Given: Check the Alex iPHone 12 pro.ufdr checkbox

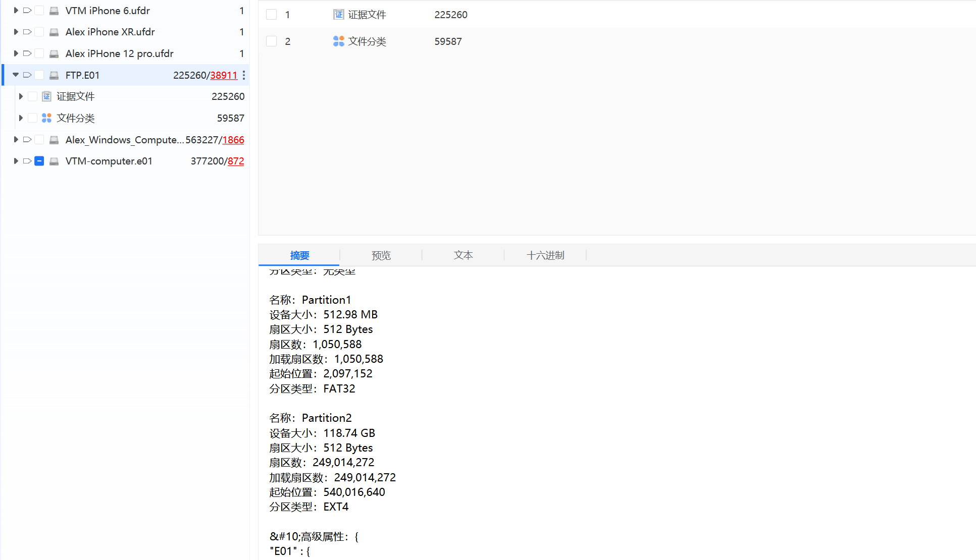Looking at the screenshot, I should [x=39, y=53].
